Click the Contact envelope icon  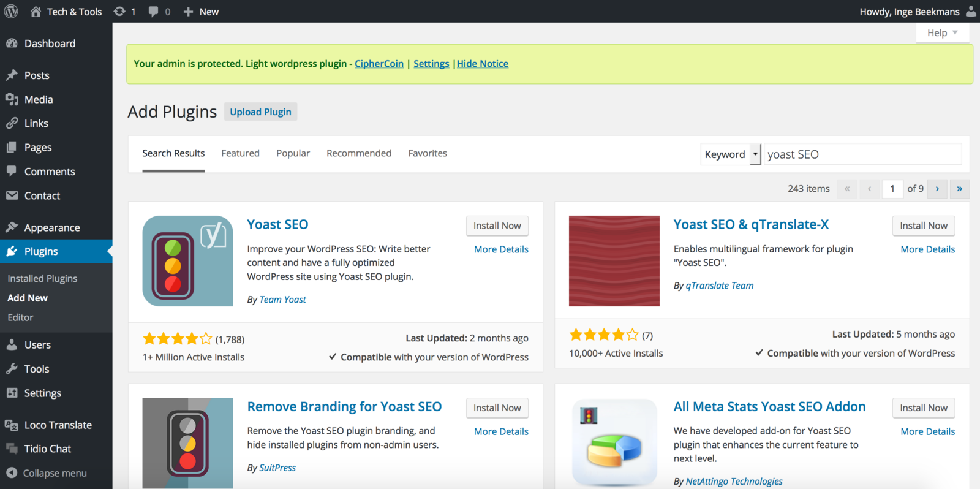point(12,195)
